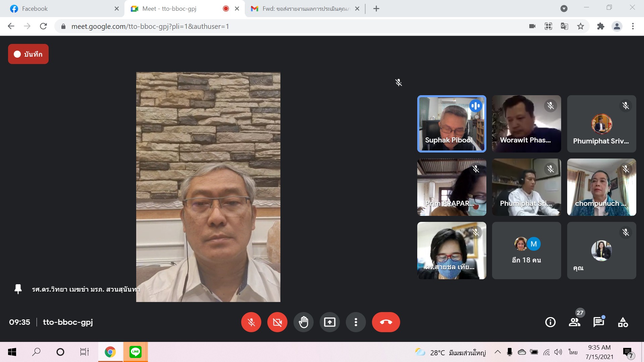Open the meeting details info icon
Screen dimensions: 644x362
pyautogui.click(x=550, y=322)
